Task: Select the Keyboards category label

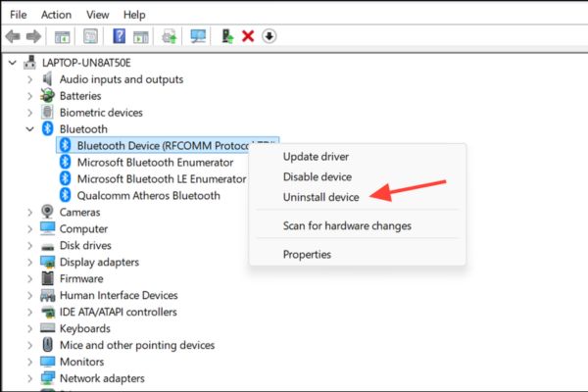Action: point(84,328)
